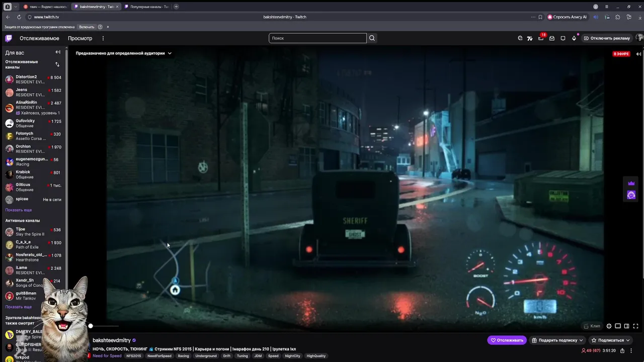The width and height of the screenshot is (644, 362).
Task: Open Gufovicky channel in sidebar
Action: 33,123
